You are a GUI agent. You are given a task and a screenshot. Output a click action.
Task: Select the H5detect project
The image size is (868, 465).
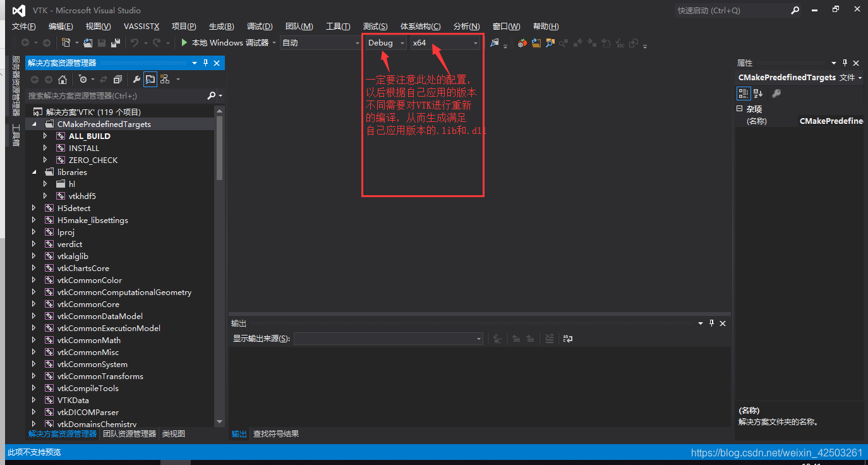74,208
